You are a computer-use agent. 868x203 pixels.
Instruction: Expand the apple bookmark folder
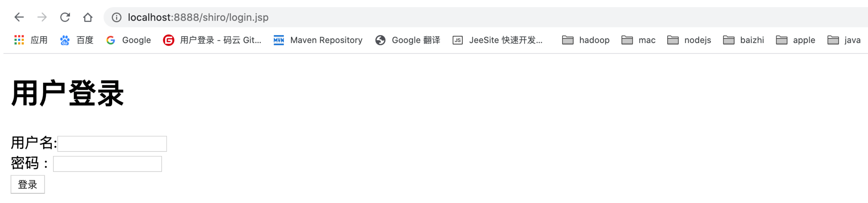click(795, 40)
